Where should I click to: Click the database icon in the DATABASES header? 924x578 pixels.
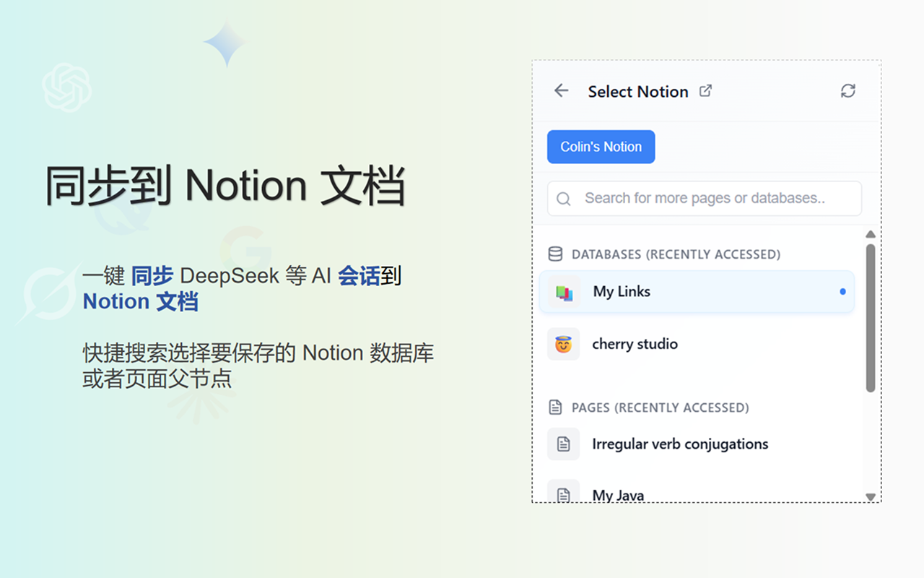(x=554, y=254)
